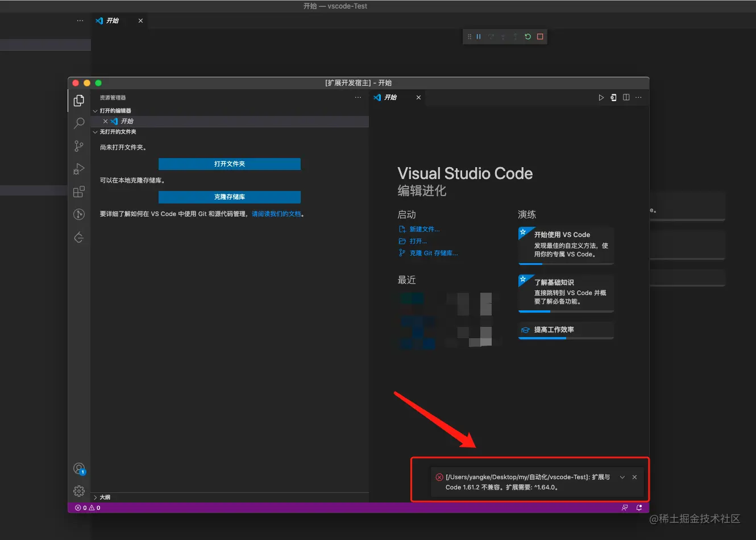Click the feedback icon in status bar
The height and width of the screenshot is (540, 756).
[x=625, y=508]
